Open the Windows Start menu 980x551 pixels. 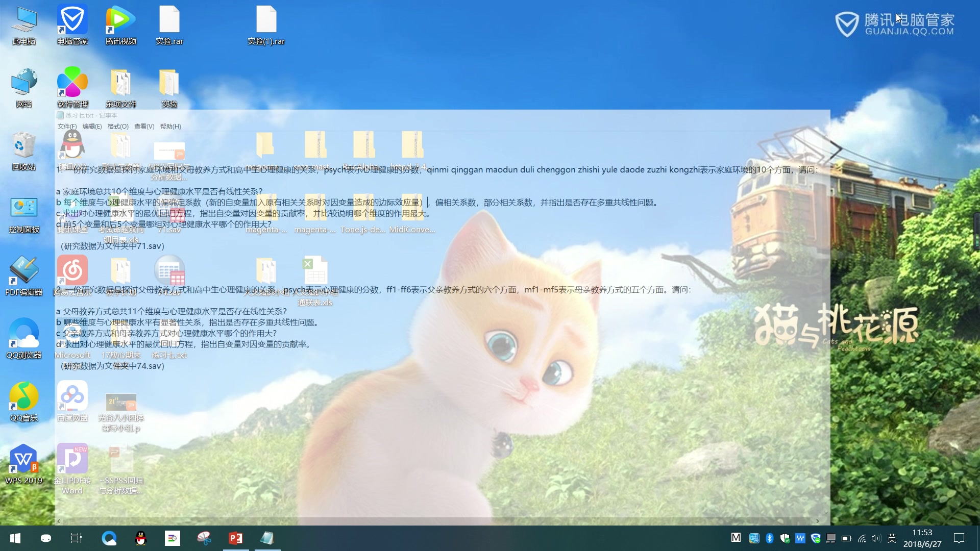click(15, 538)
